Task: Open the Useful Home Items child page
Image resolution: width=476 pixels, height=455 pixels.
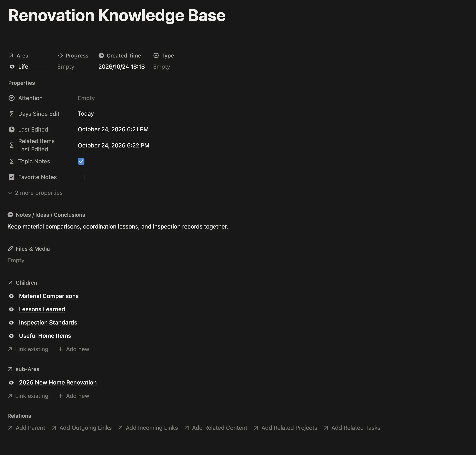Action: (45, 336)
